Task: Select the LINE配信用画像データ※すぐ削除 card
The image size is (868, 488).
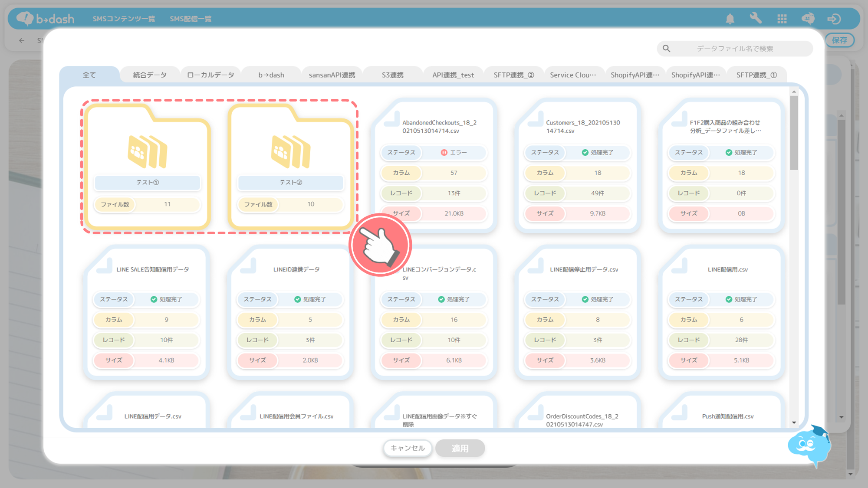Action: click(x=433, y=410)
